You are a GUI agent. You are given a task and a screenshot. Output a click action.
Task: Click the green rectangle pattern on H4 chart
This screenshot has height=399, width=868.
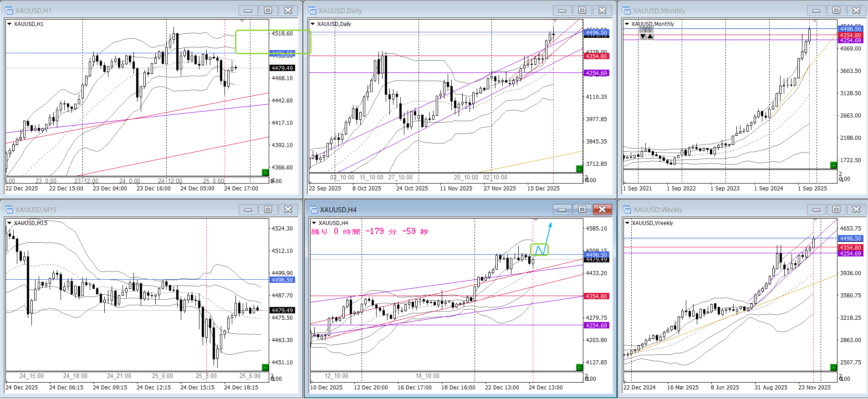coord(539,250)
